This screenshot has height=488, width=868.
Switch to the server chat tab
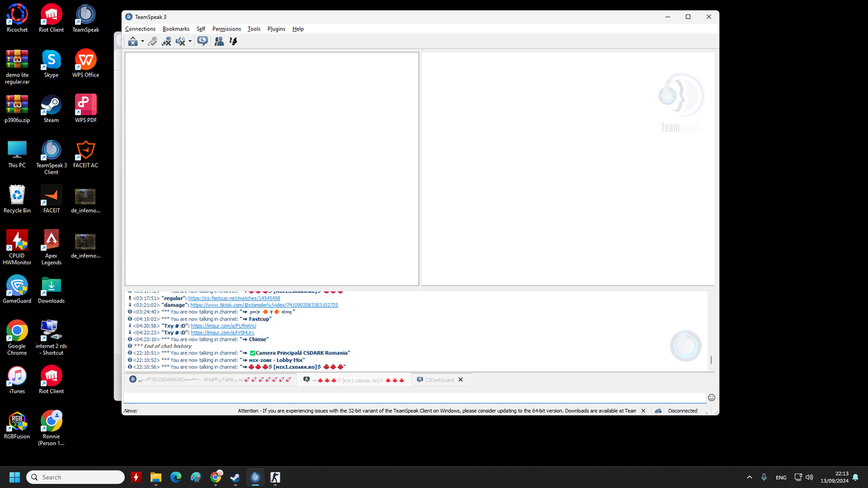pyautogui.click(x=211, y=380)
